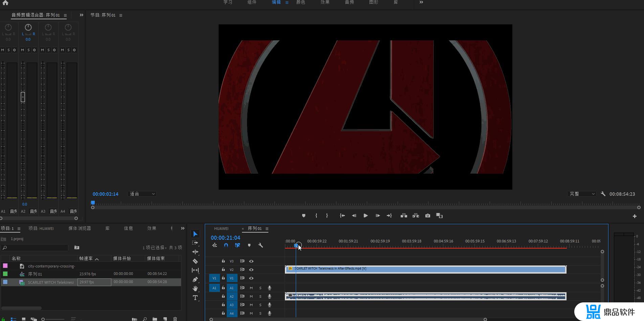Toggle sync lock on A4 track

coord(242,313)
